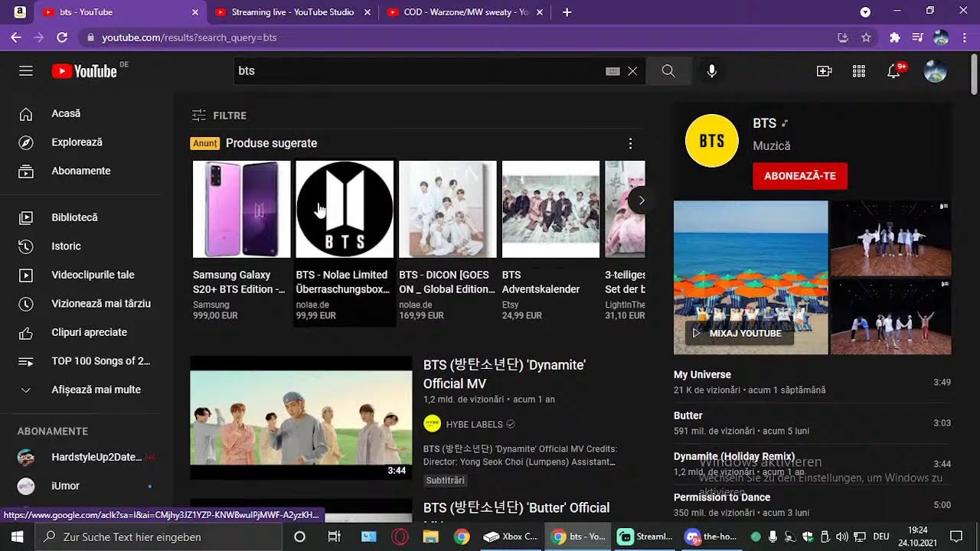Open the Butter Official video title

[x=517, y=508]
